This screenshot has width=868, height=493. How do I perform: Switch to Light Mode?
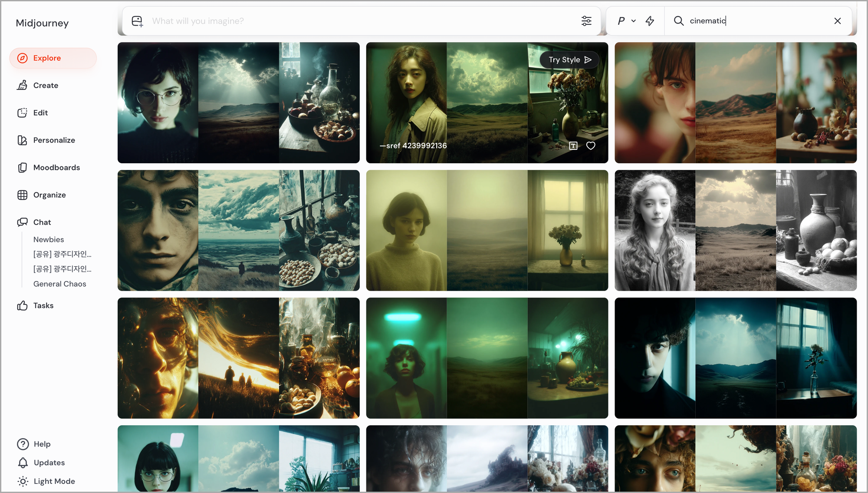(x=54, y=481)
